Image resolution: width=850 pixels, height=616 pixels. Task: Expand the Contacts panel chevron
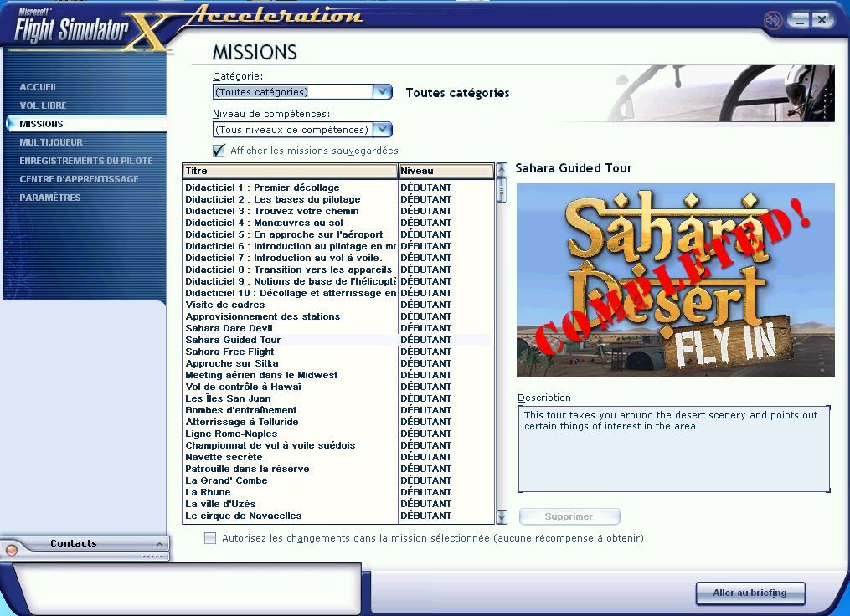pyautogui.click(x=159, y=544)
